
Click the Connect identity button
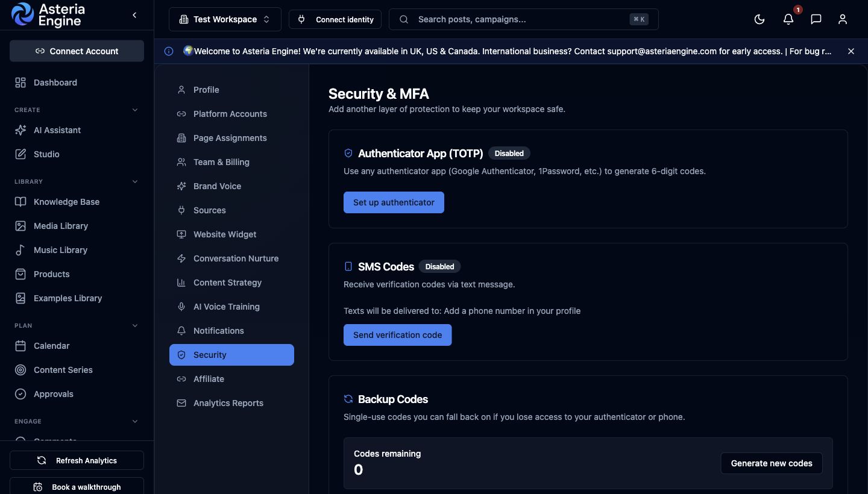(335, 19)
